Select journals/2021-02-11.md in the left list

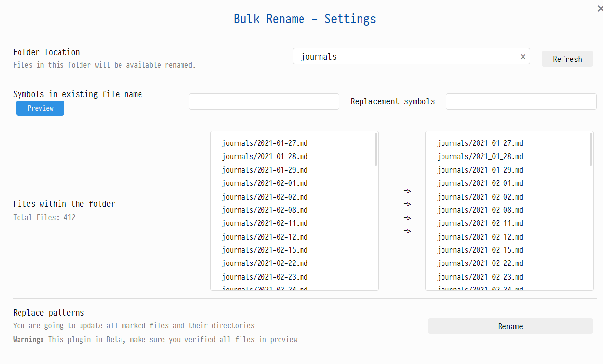(x=265, y=223)
